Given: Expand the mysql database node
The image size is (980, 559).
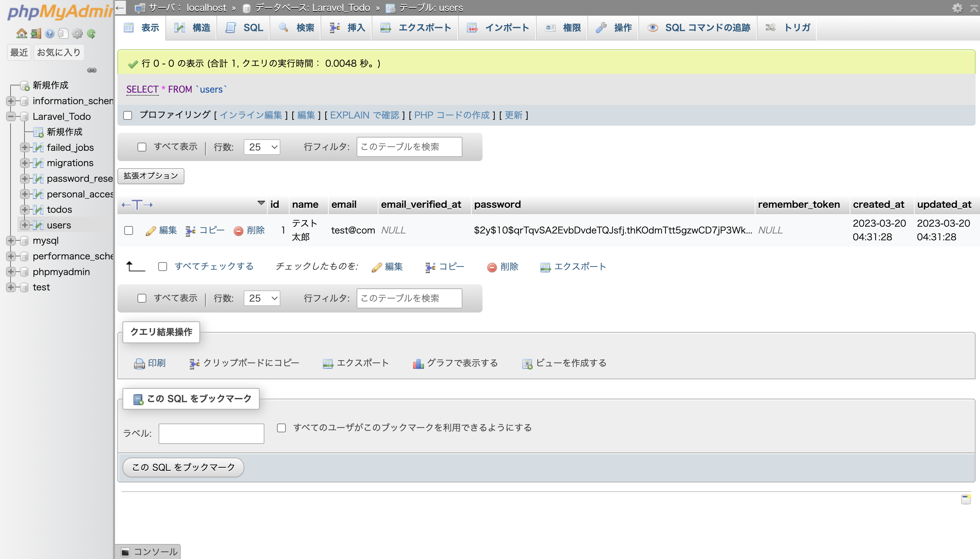Looking at the screenshot, I should point(11,241).
